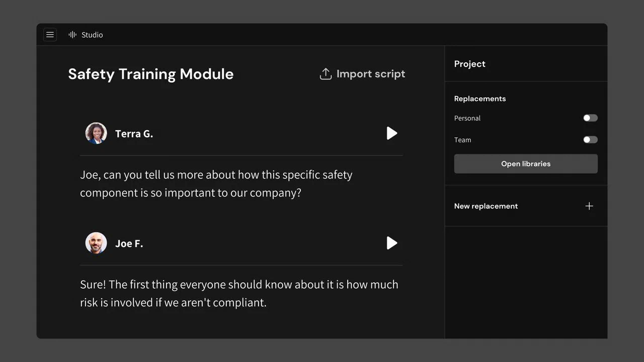Edit Joe F.'s script text block
Image resolution: width=644 pixels, height=362 pixels.
pyautogui.click(x=239, y=293)
